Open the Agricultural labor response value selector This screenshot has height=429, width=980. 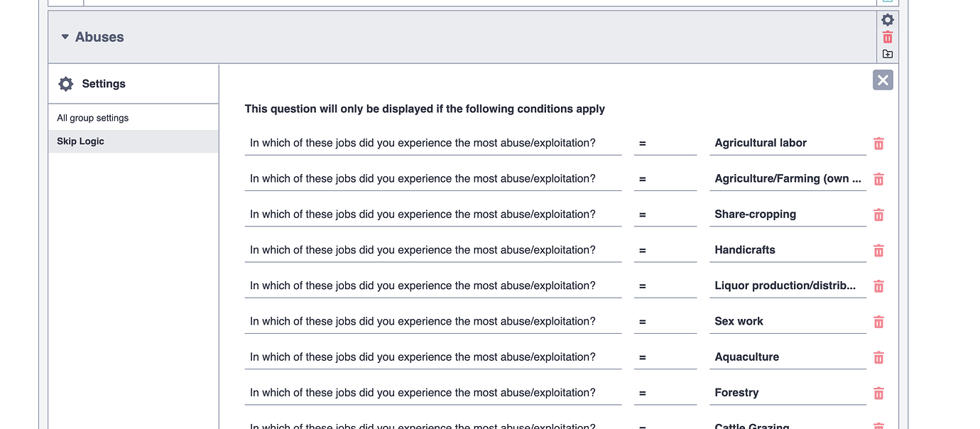(x=788, y=143)
